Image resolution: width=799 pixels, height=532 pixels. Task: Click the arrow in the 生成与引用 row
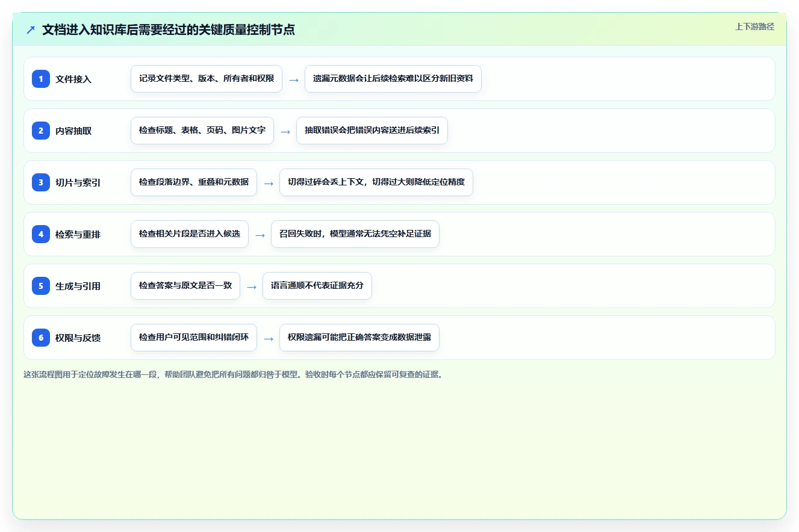[x=252, y=286]
